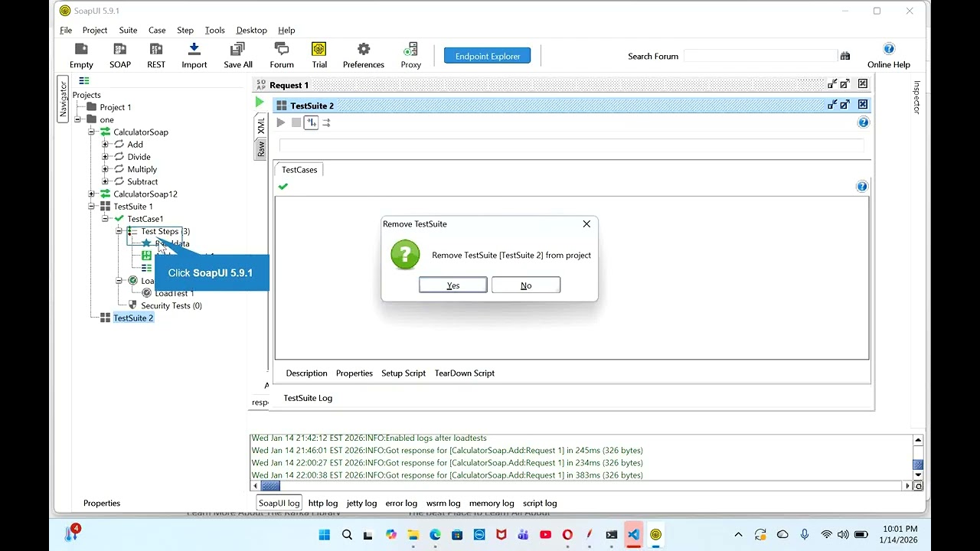Open the Case menu

[x=157, y=30]
